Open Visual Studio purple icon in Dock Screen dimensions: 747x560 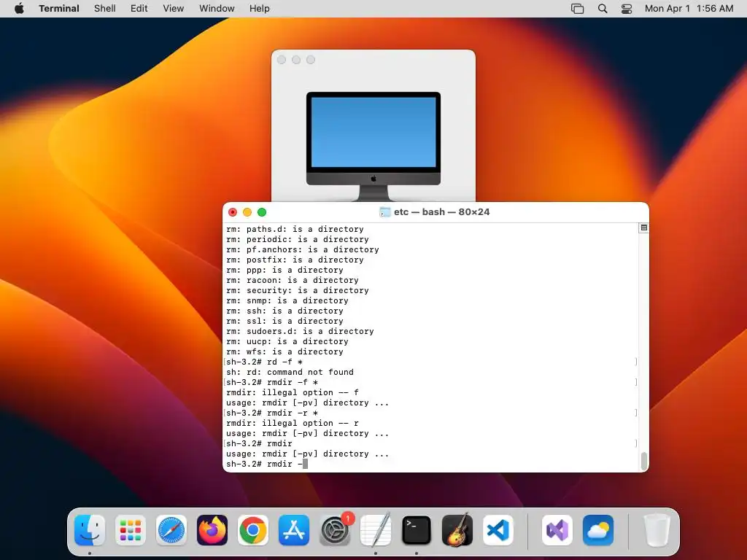click(x=557, y=530)
